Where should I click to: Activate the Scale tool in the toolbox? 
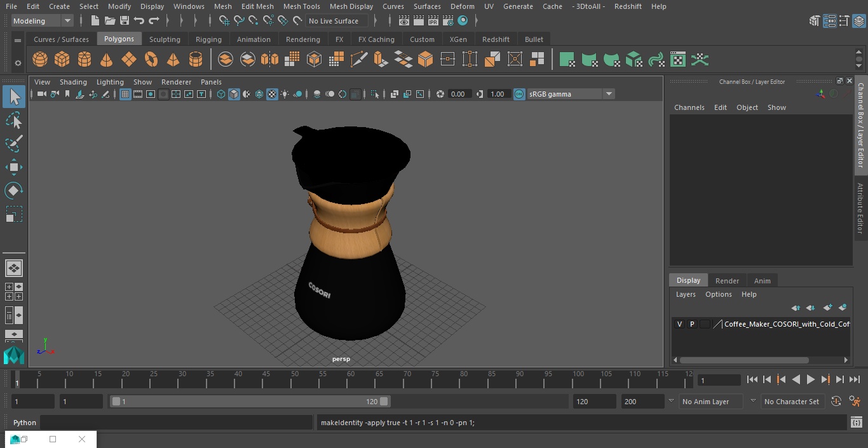(14, 214)
